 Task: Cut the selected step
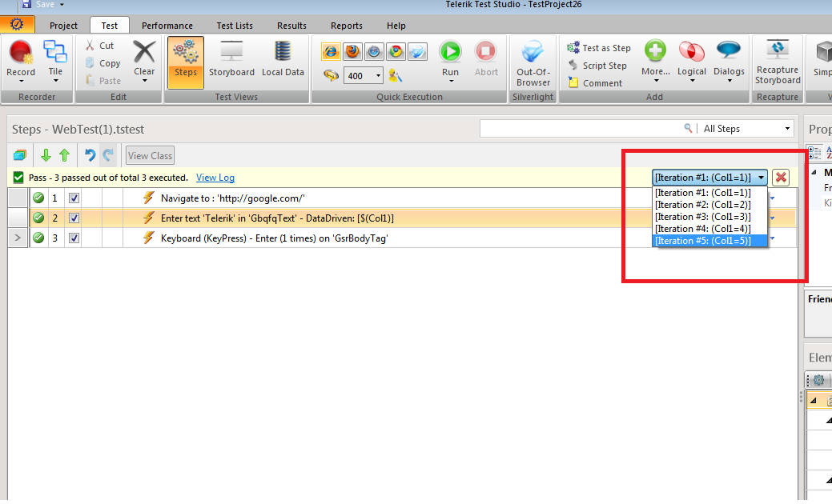pyautogui.click(x=100, y=46)
